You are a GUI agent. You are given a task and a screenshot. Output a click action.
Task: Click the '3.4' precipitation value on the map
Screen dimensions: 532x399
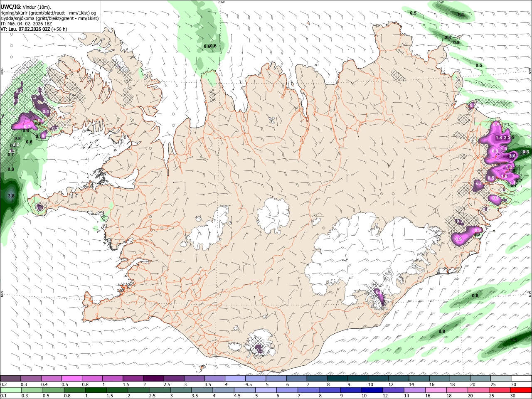(512, 156)
